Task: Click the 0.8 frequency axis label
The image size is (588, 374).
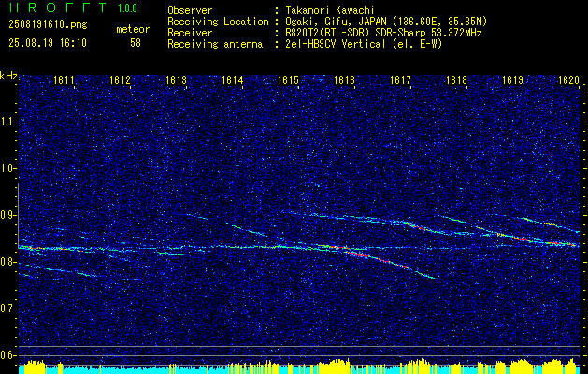Action: click(x=7, y=262)
